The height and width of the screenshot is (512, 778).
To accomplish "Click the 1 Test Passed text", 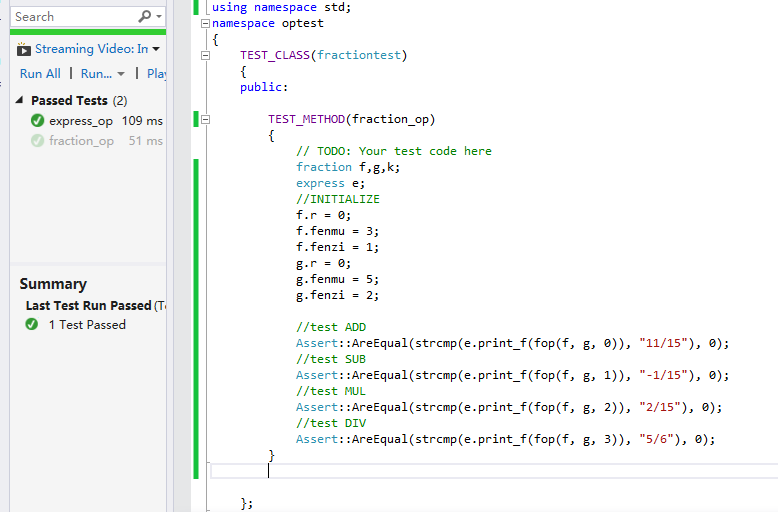I will click(87, 324).
